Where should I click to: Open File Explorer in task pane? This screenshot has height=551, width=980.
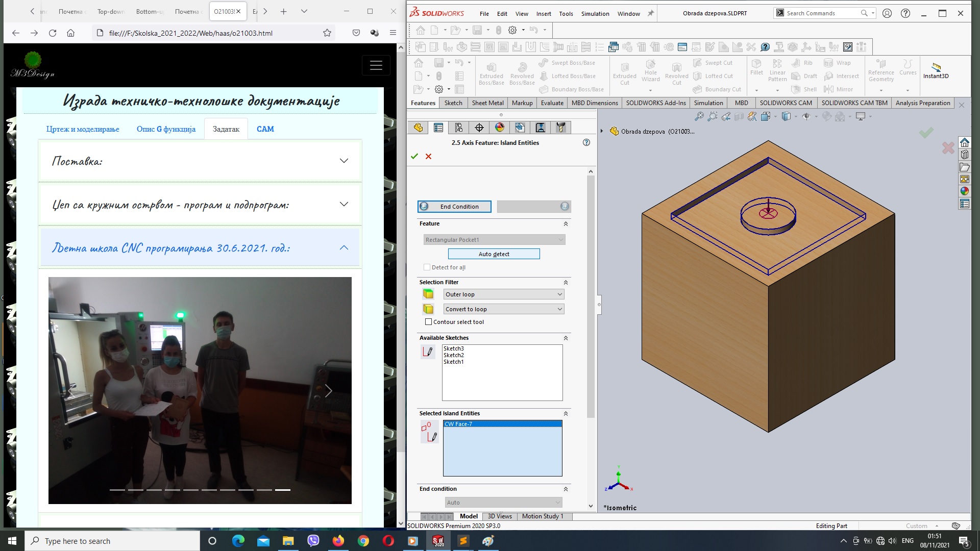pyautogui.click(x=965, y=167)
